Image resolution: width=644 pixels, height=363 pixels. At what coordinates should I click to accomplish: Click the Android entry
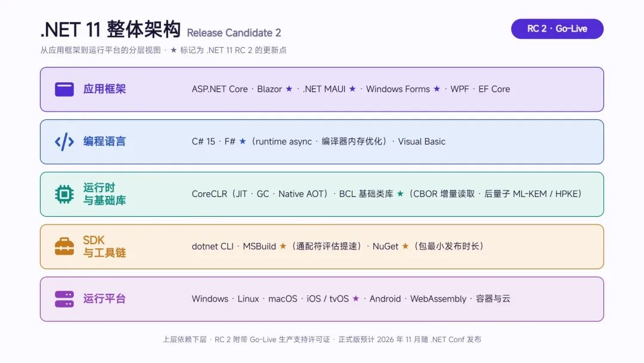pyautogui.click(x=385, y=299)
